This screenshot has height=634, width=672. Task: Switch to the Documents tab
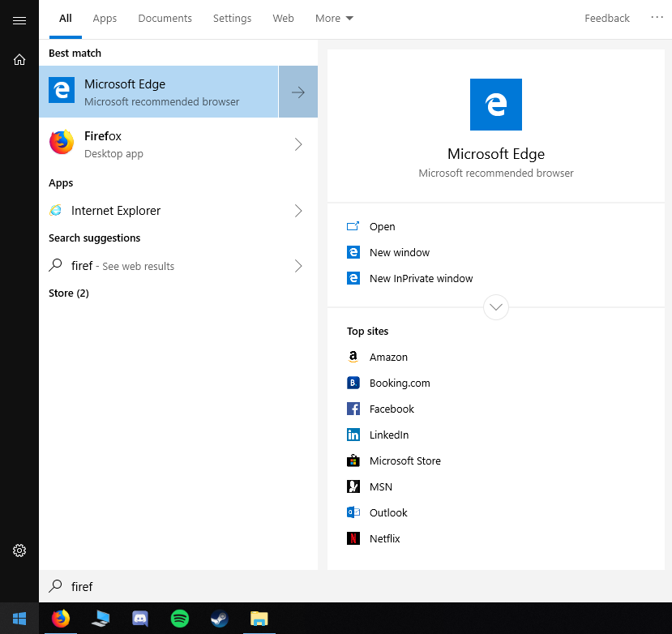pyautogui.click(x=165, y=19)
